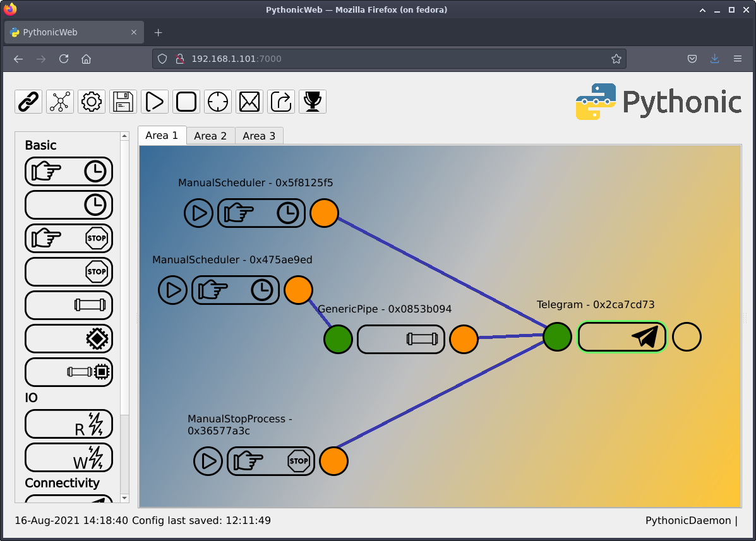This screenshot has width=756, height=541.
Task: Save the current configuration with the floppy icon
Action: click(123, 101)
